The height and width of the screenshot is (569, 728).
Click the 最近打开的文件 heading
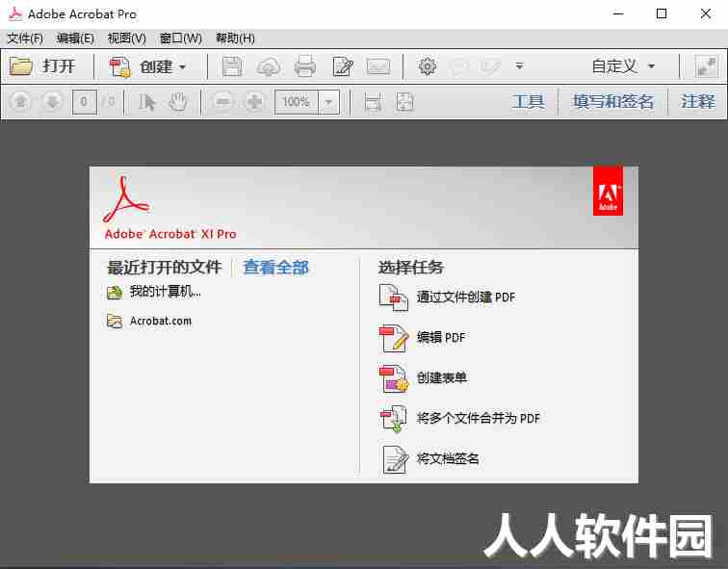(x=165, y=268)
